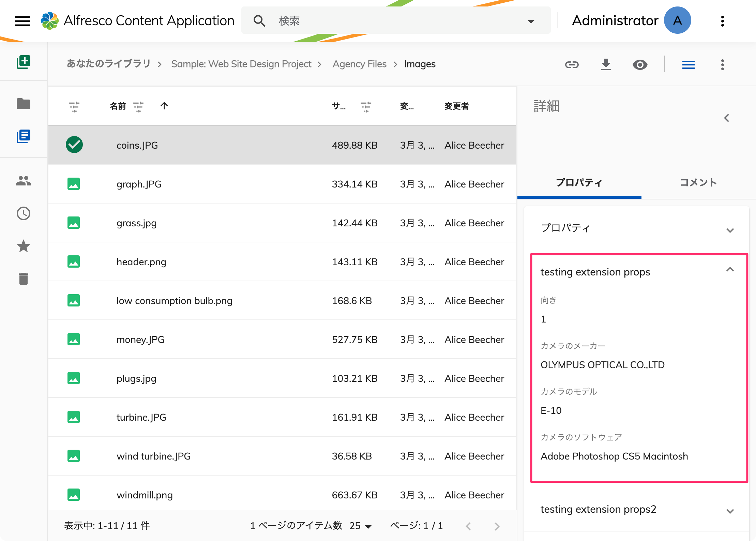Viewport: 756px width, 555px height.
Task: Open the shared people icon in sidebar
Action: 24,181
